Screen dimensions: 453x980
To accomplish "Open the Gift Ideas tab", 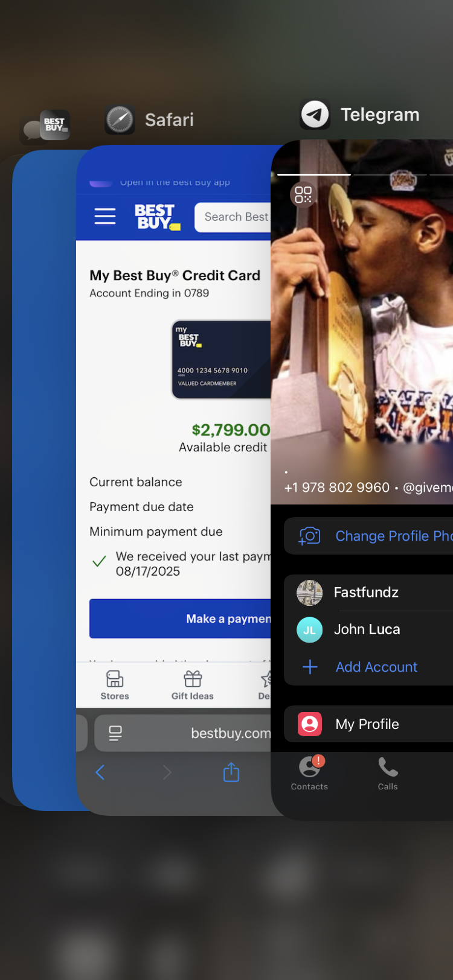I will [193, 685].
